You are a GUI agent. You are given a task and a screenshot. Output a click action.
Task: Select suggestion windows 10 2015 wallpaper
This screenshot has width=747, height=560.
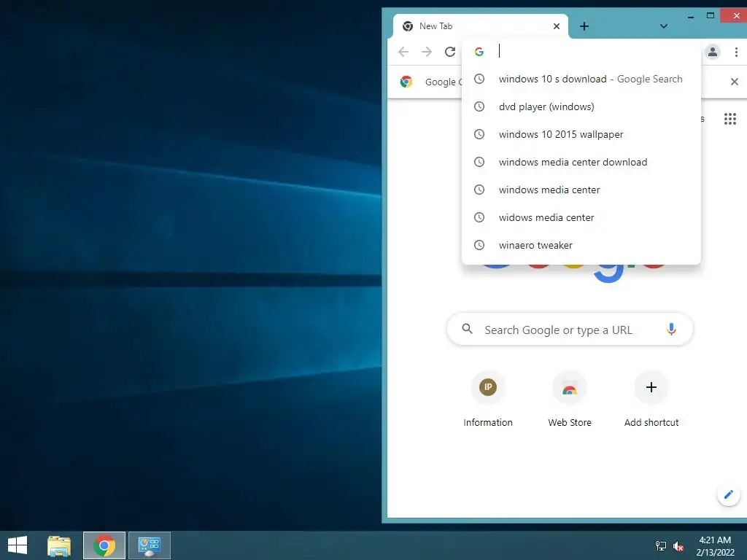pos(581,134)
